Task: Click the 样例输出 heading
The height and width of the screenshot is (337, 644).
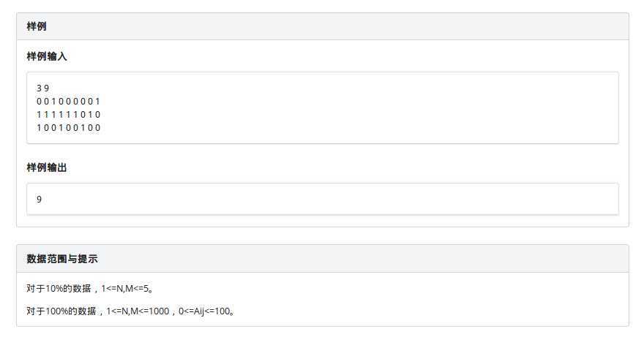Action: (x=46, y=167)
